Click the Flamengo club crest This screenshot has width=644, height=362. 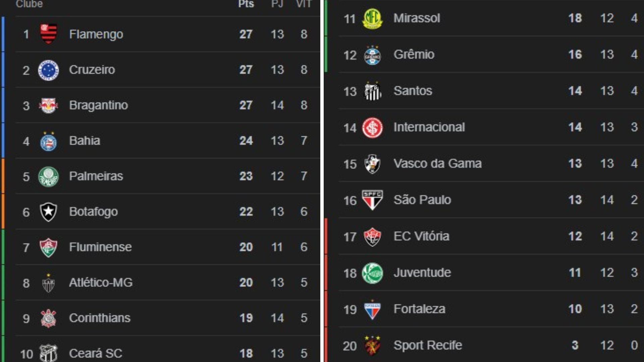(48, 34)
